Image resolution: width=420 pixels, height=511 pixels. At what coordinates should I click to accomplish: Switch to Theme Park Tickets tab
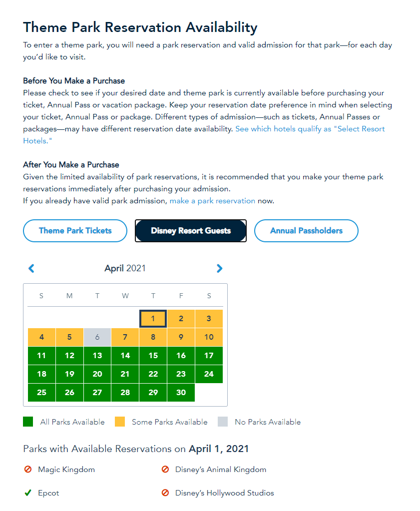pyautogui.click(x=75, y=231)
